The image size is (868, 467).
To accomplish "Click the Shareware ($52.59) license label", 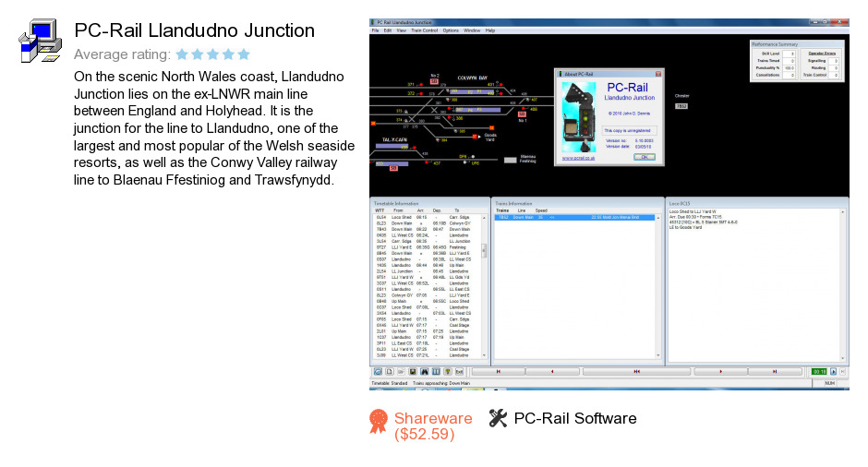I will pyautogui.click(x=433, y=426).
